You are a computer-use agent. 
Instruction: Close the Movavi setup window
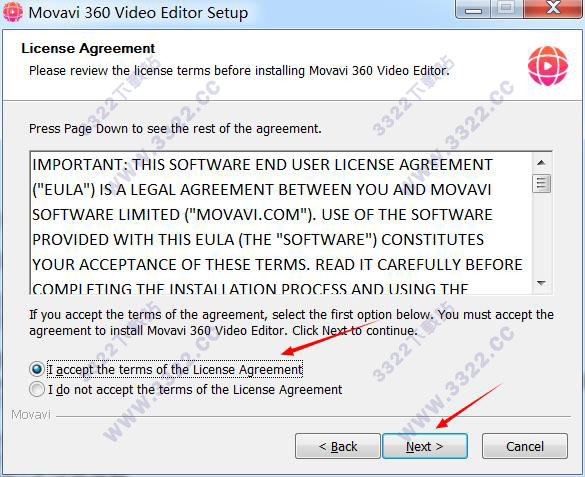coord(553,9)
